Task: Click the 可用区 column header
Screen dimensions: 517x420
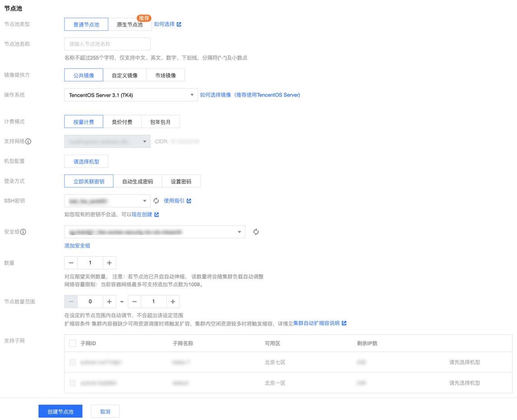Action: click(273, 343)
